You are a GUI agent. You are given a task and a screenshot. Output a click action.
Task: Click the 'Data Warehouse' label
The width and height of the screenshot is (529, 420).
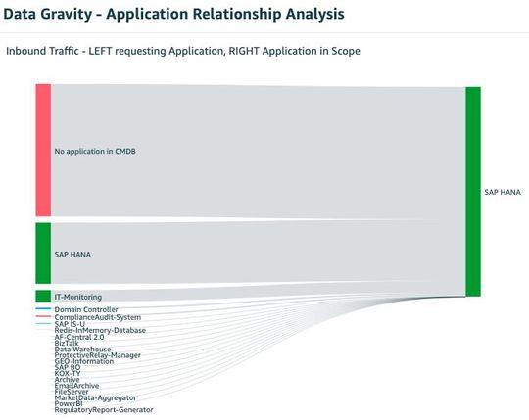[82, 350]
